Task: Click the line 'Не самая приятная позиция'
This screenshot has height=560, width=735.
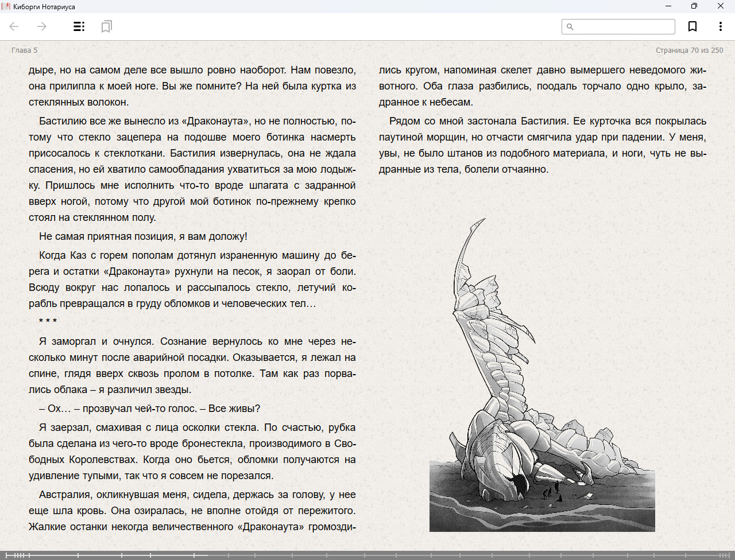Action: (x=143, y=236)
